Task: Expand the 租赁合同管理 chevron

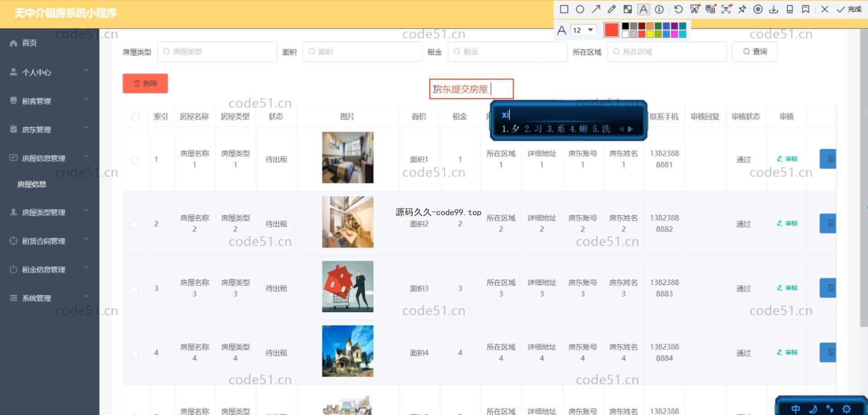Action: (x=86, y=239)
